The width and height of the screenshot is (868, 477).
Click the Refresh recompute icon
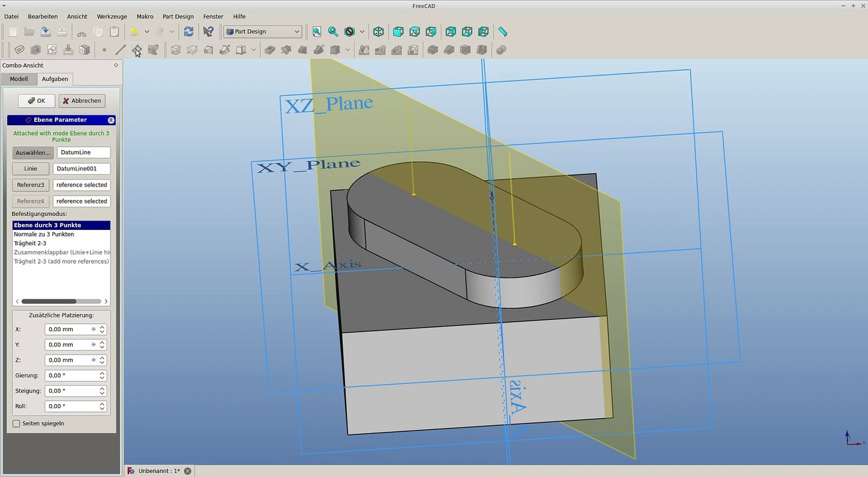pos(189,32)
